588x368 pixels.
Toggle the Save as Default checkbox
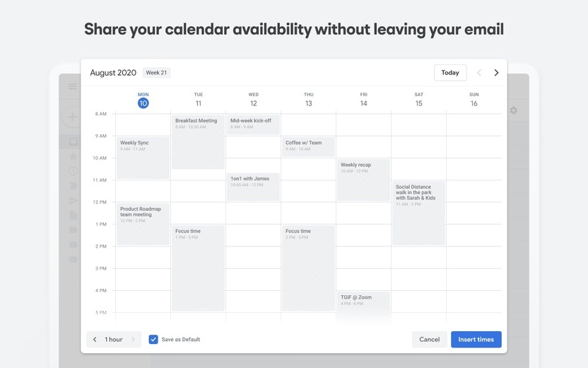pyautogui.click(x=153, y=340)
